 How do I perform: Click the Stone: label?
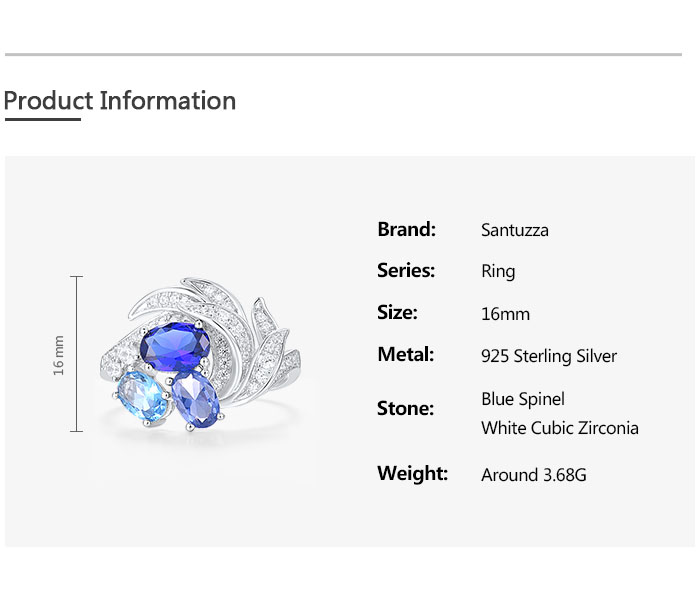tap(405, 408)
